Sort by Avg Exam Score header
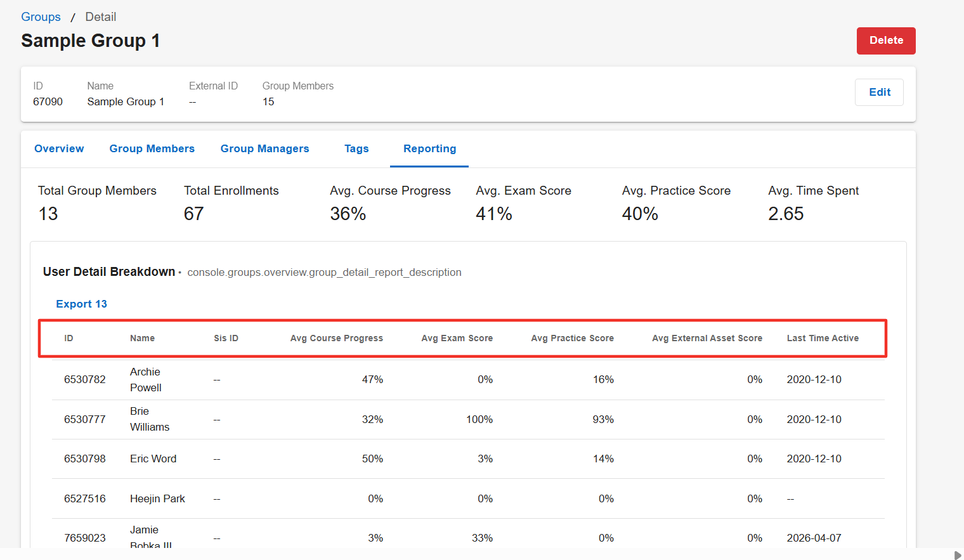Viewport: 964px width, 560px height. [x=457, y=338]
